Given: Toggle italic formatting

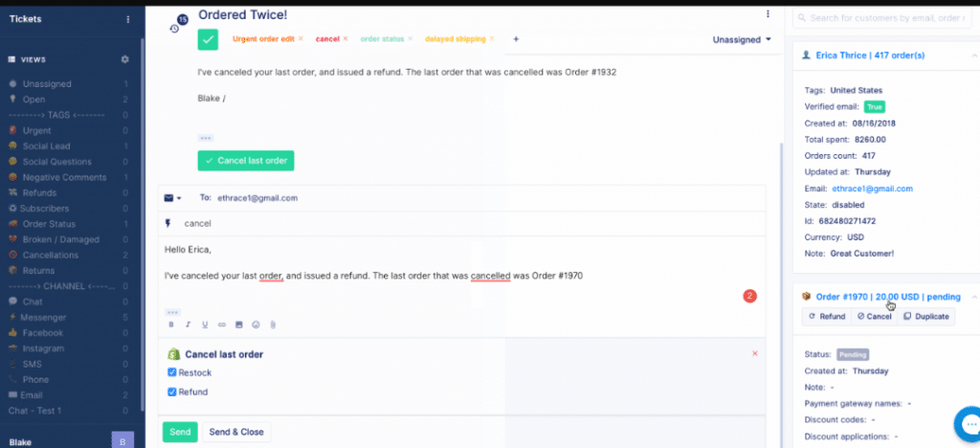Looking at the screenshot, I should point(189,325).
